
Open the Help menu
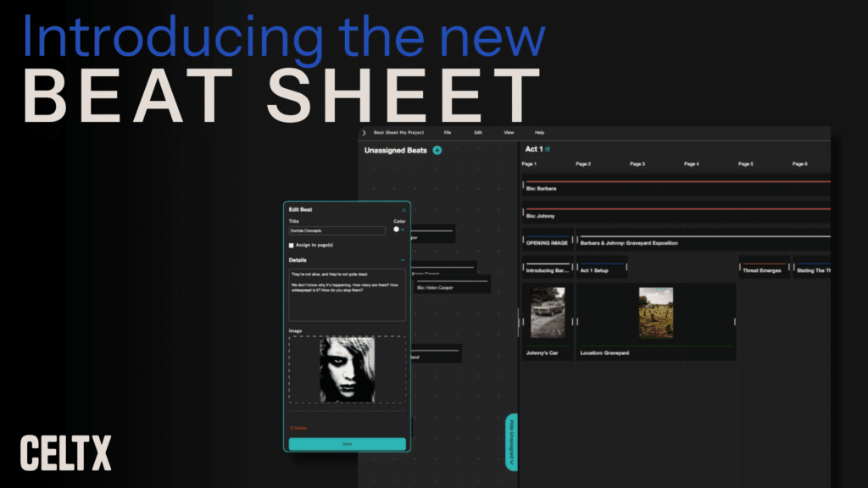point(538,132)
